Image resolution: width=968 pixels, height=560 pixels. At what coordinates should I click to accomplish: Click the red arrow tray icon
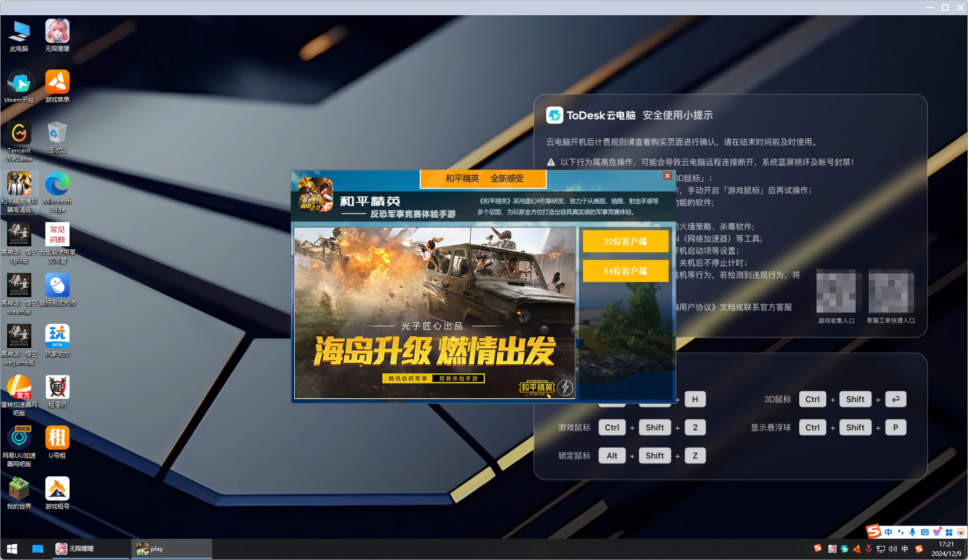pyautogui.click(x=869, y=549)
